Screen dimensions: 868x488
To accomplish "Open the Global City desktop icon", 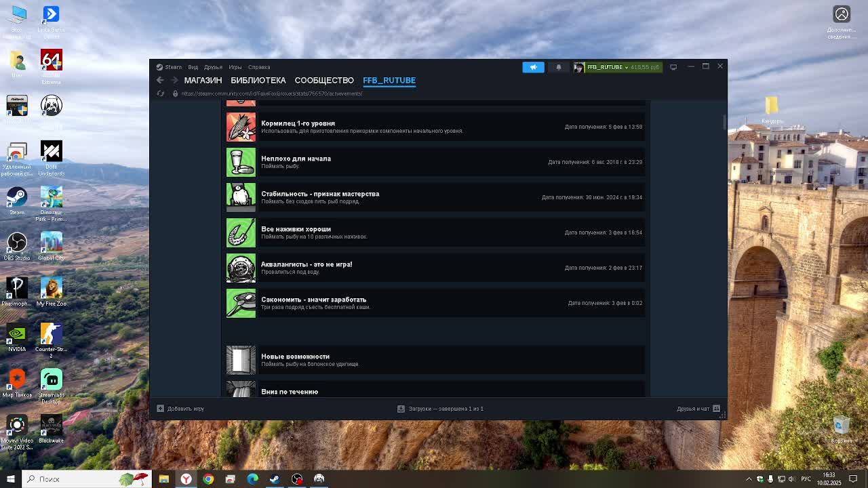I will (52, 247).
